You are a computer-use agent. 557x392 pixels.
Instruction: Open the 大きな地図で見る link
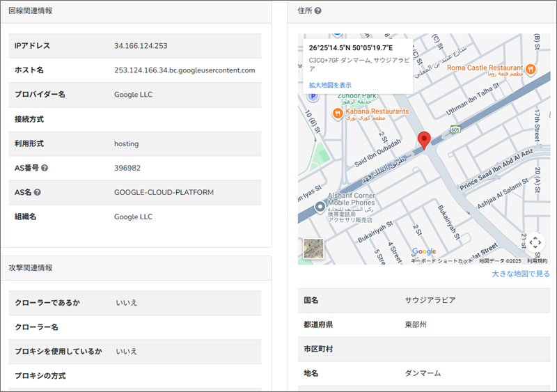pyautogui.click(x=521, y=274)
